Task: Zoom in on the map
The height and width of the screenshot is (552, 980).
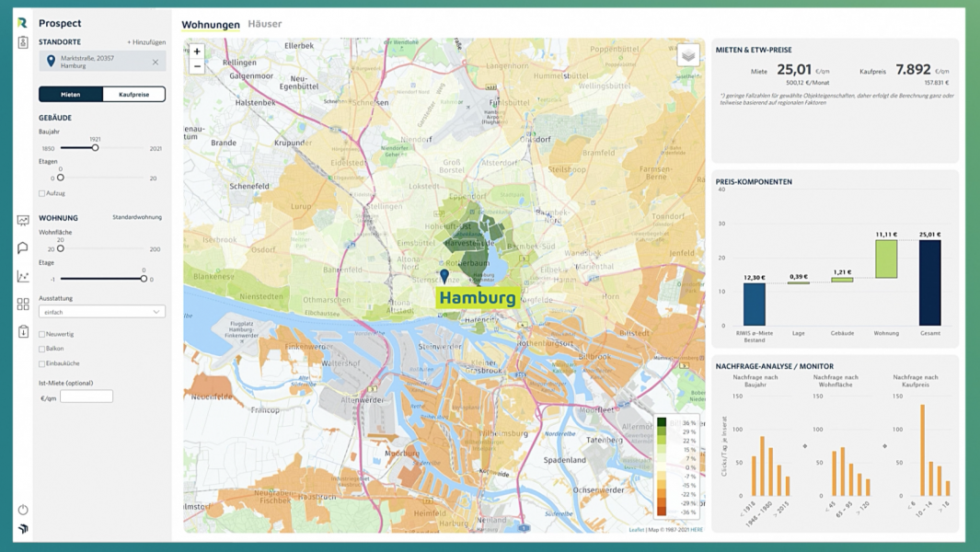Action: point(197,52)
